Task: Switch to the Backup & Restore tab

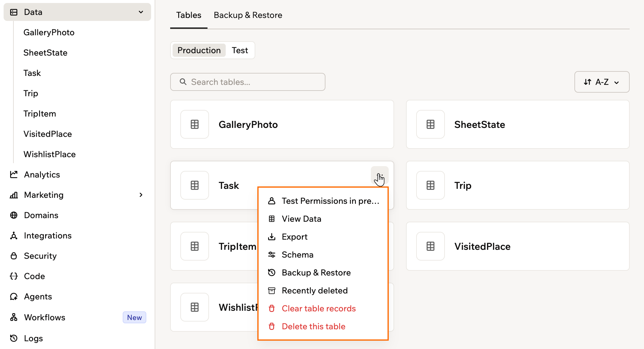Action: (x=248, y=15)
